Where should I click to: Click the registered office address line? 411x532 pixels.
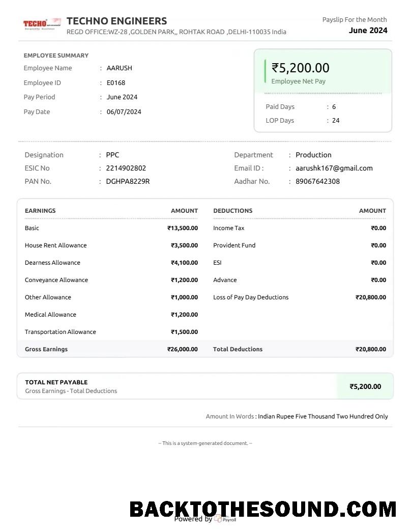[x=177, y=32]
